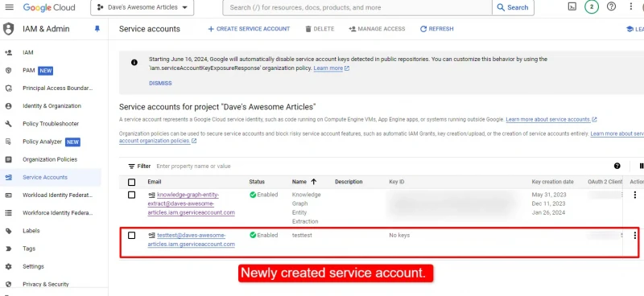Click CREATE SERVICE ACCOUNT button

pos(249,29)
